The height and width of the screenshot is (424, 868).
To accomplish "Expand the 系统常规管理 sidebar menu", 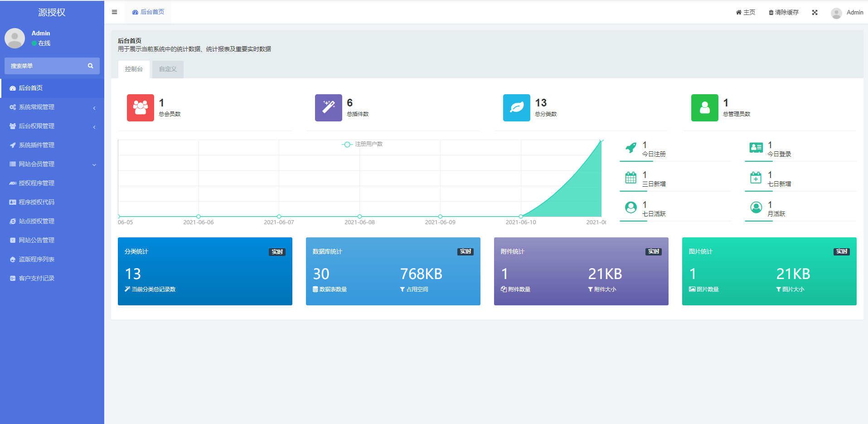I will point(52,107).
